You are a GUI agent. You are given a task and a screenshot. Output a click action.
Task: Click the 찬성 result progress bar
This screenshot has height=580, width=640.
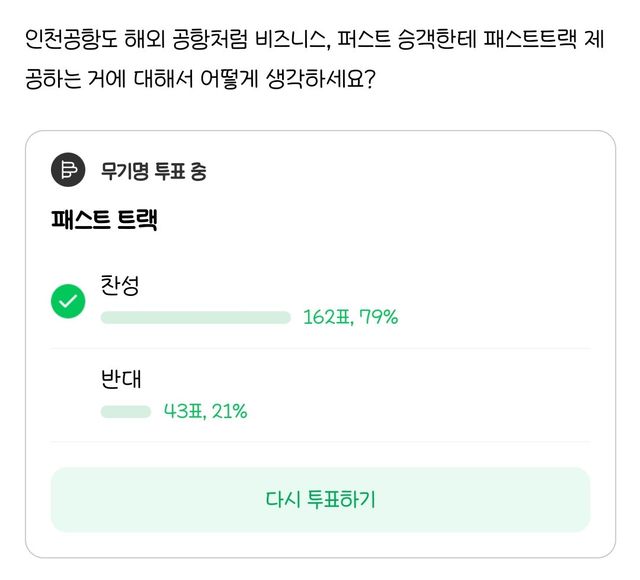point(195,318)
